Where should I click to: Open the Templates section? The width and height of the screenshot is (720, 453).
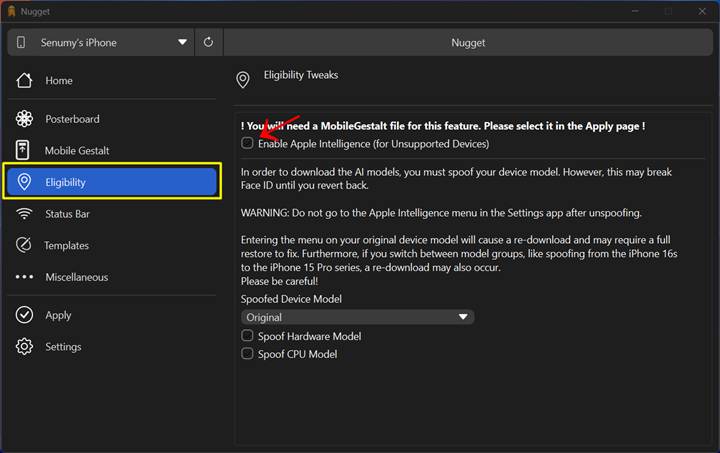point(112,245)
